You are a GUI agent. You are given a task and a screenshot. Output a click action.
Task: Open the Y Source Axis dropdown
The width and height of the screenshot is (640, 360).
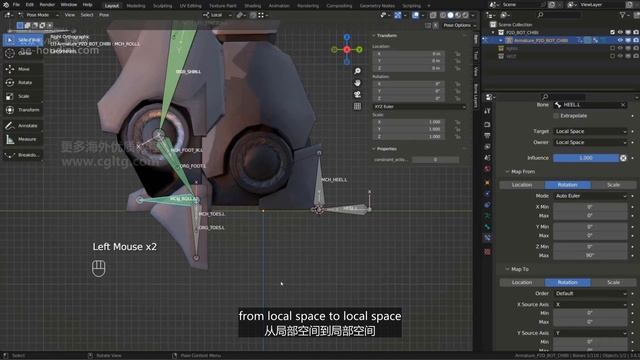(x=590, y=333)
